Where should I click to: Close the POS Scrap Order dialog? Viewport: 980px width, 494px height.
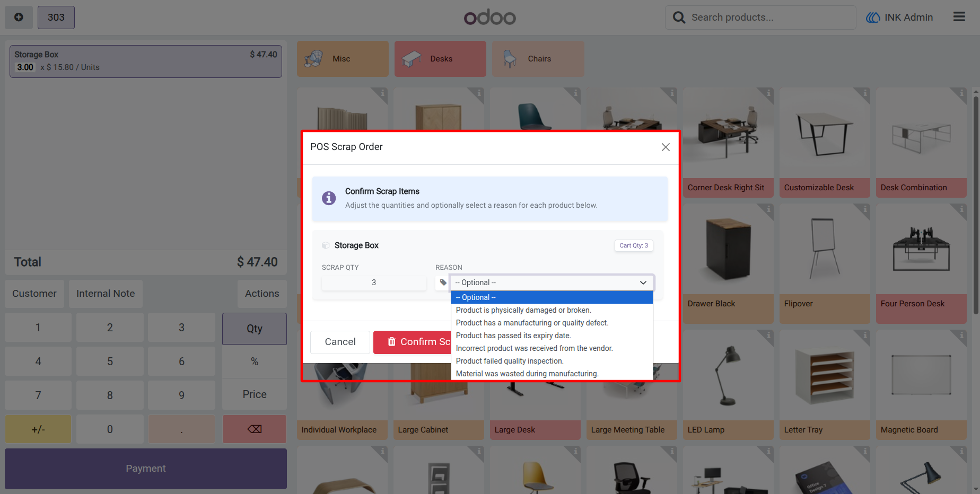[x=666, y=147]
